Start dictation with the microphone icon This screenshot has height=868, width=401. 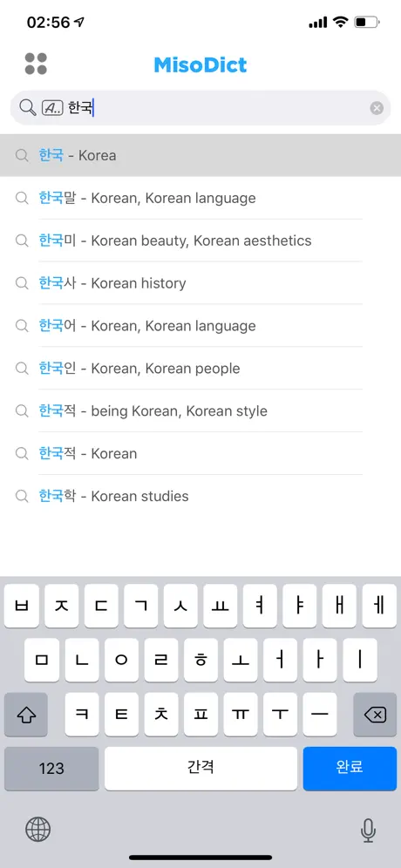click(x=368, y=831)
